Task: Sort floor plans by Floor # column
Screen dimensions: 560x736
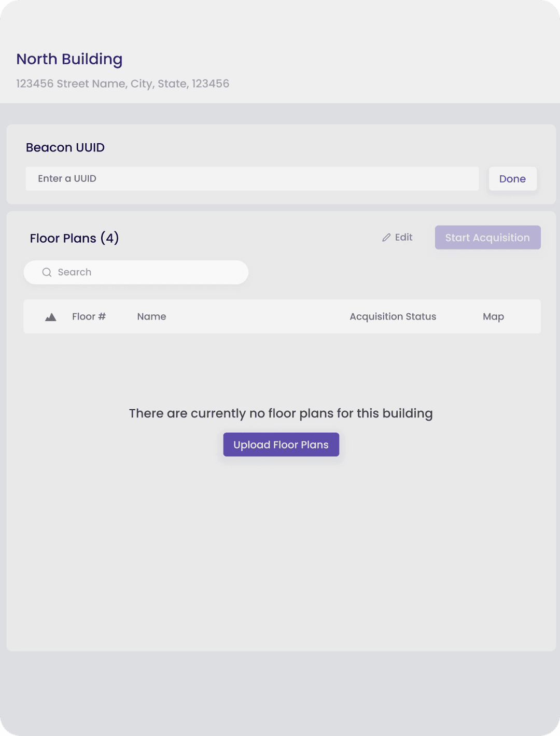Action: point(89,316)
